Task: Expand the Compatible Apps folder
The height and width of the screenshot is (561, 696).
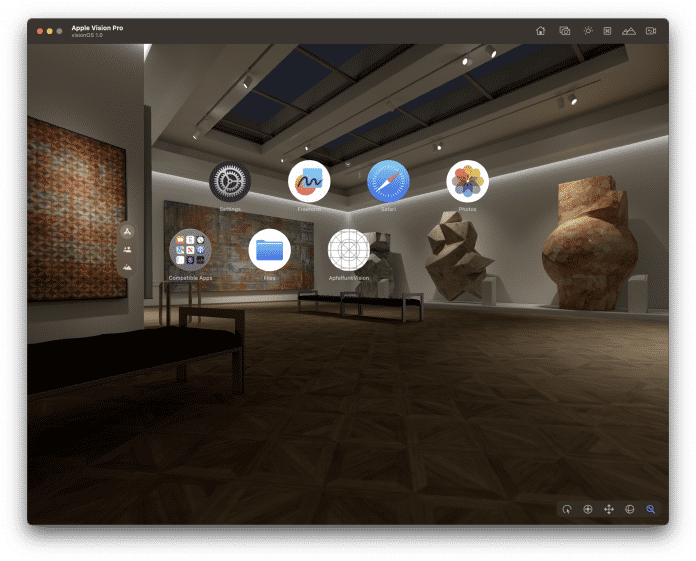Action: (x=190, y=249)
